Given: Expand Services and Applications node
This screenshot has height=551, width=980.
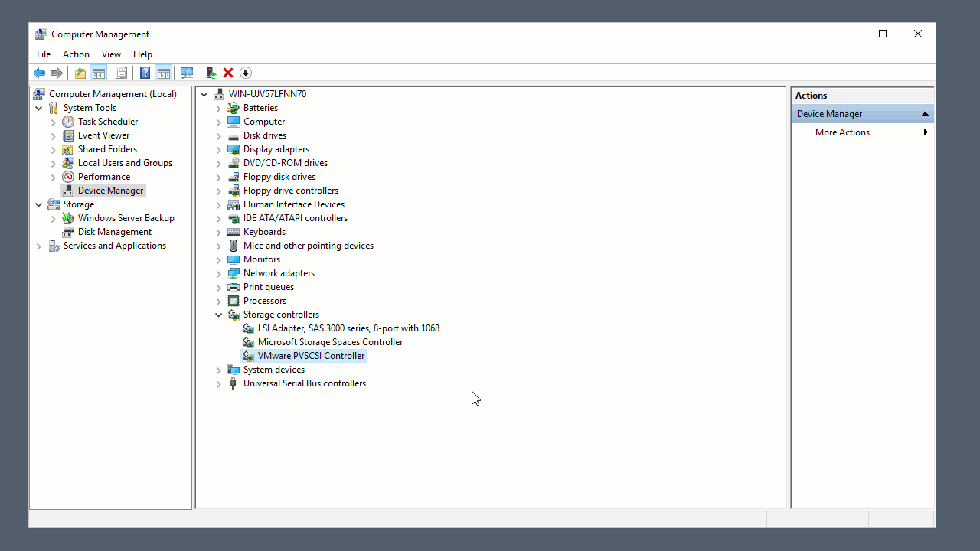Looking at the screenshot, I should click(x=39, y=246).
